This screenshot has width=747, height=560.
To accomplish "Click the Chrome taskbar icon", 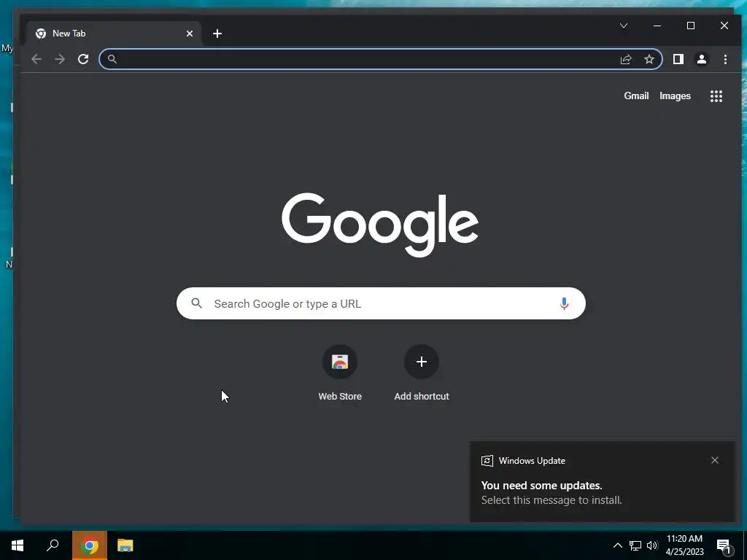I will click(x=90, y=545).
